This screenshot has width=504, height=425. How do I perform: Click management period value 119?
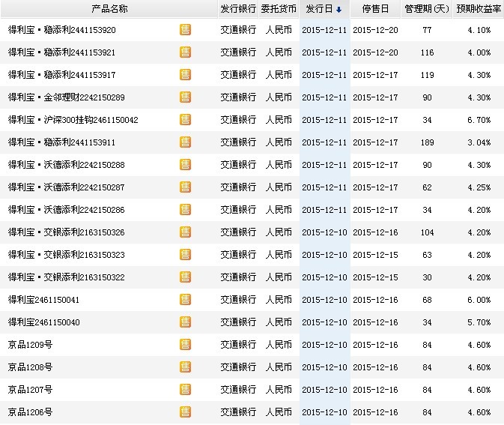click(427, 75)
